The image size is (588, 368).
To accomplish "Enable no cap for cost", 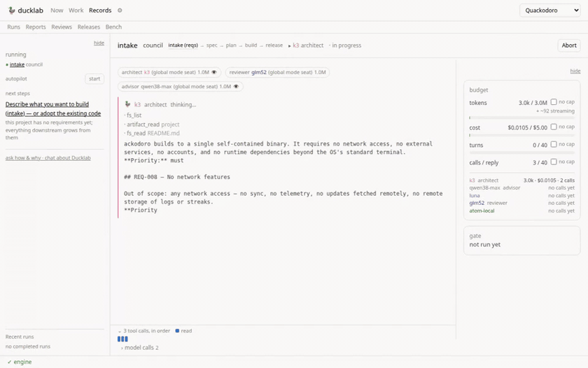I will tap(554, 127).
